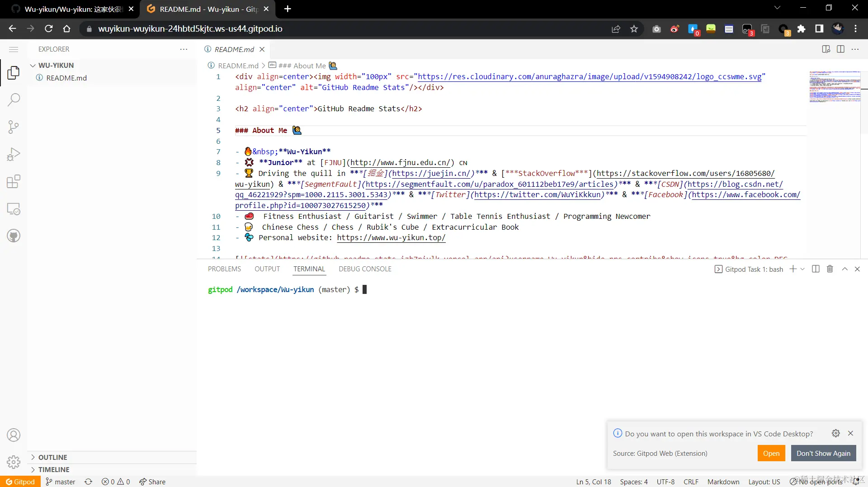Bookmark this page with star icon

(634, 29)
